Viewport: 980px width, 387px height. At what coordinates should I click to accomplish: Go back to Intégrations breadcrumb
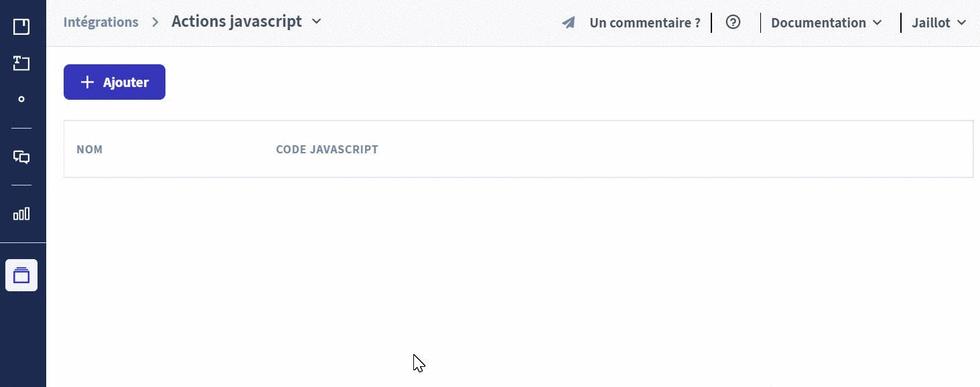[x=100, y=22]
